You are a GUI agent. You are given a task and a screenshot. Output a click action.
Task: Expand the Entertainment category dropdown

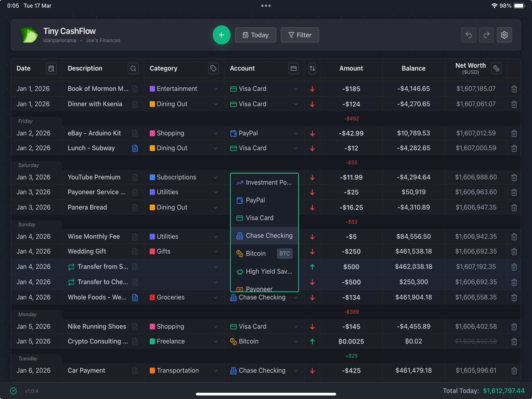click(215, 89)
